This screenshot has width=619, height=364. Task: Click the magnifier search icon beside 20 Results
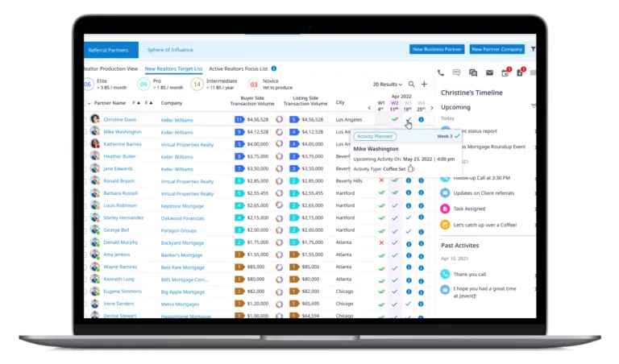click(411, 84)
